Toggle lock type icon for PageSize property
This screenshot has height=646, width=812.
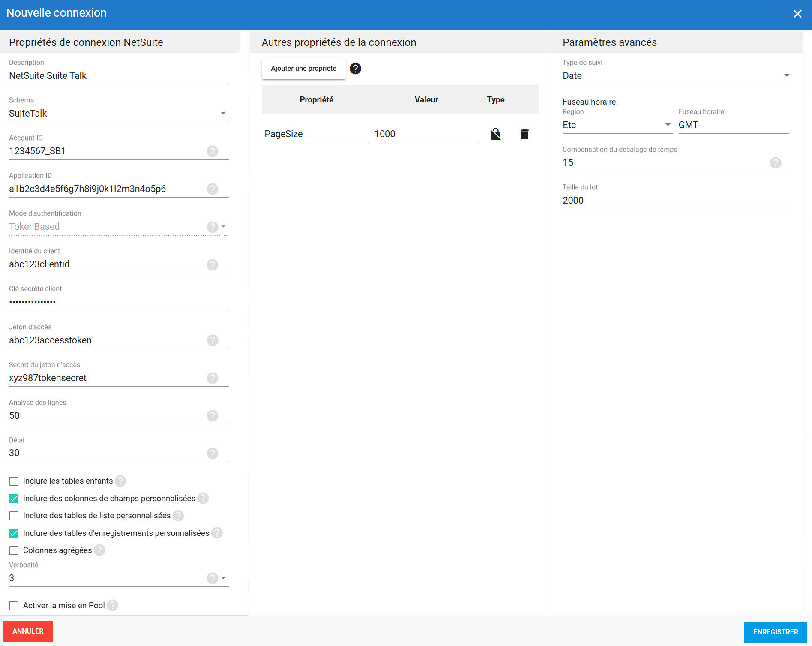click(496, 134)
